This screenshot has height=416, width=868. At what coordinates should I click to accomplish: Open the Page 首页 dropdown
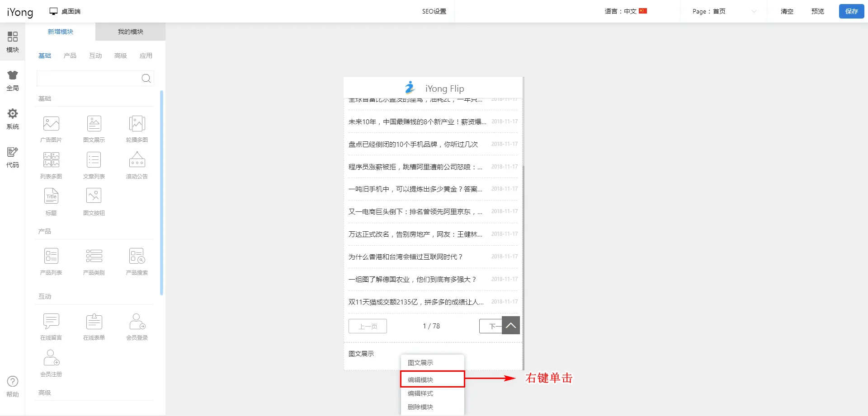723,11
